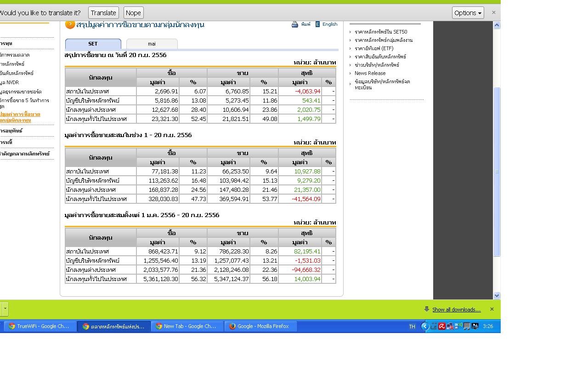Click the -4,063.94 net value cell
This screenshot has height=368, width=588.
coord(300,92)
